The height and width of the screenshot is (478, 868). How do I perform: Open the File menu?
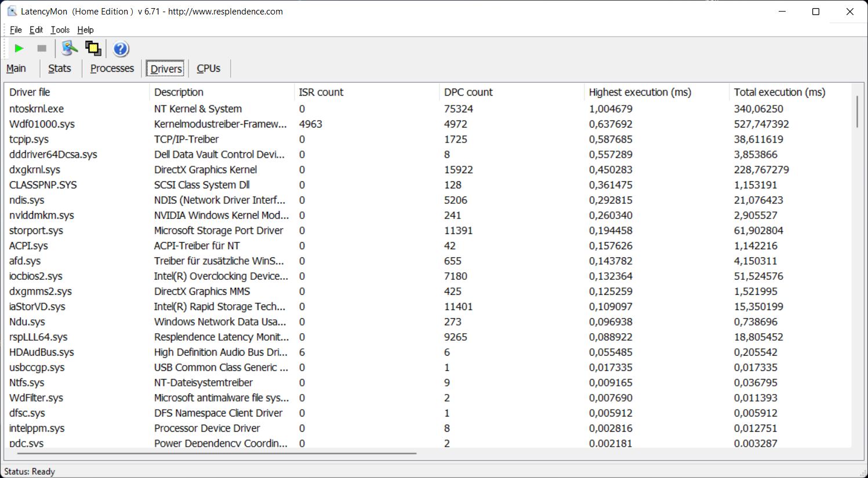click(16, 30)
